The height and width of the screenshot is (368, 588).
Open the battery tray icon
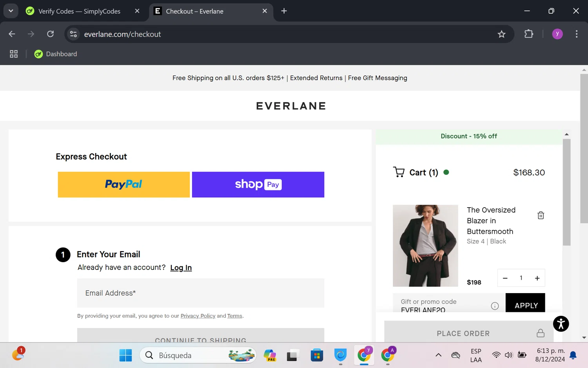pyautogui.click(x=522, y=355)
